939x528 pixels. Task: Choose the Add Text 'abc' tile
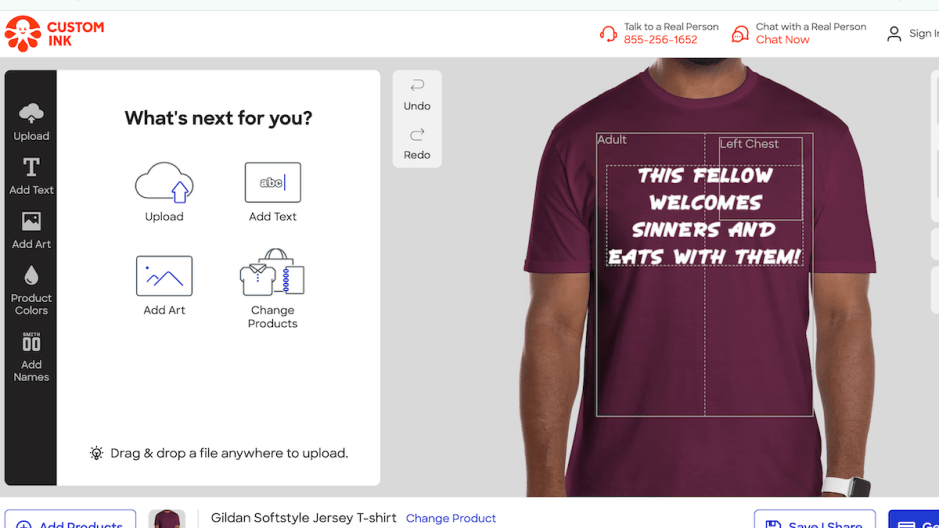pos(272,184)
